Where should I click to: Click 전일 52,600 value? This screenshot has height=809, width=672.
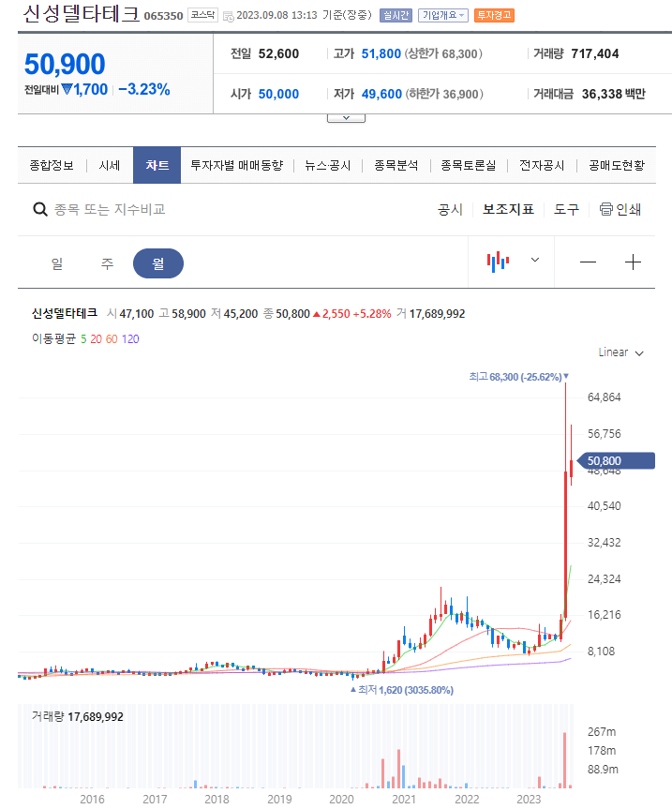[x=278, y=53]
